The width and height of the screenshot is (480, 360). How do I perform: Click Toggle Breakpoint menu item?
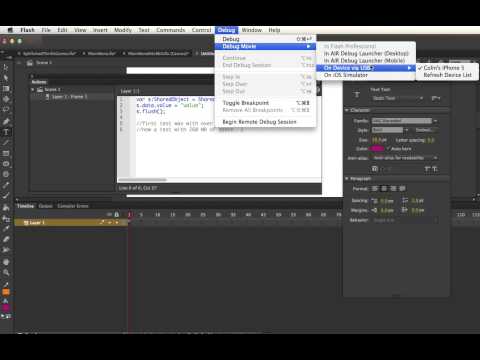pyautogui.click(x=265, y=103)
